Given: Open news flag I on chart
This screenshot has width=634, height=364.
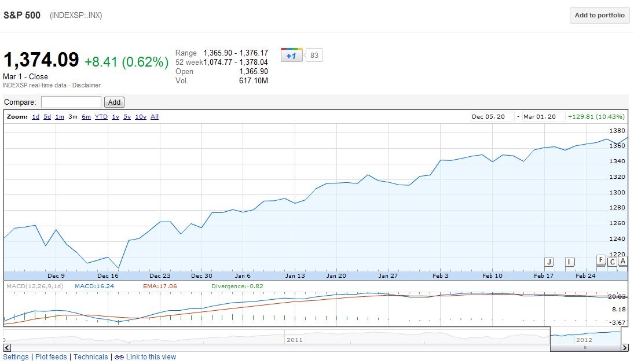Looking at the screenshot, I should (570, 262).
